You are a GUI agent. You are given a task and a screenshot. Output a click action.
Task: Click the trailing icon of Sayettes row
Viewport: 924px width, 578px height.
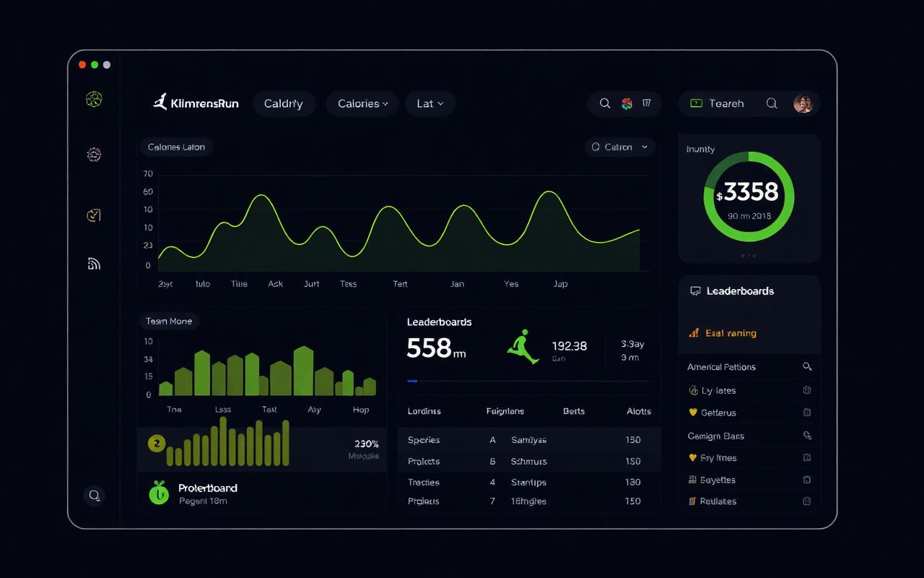807,480
